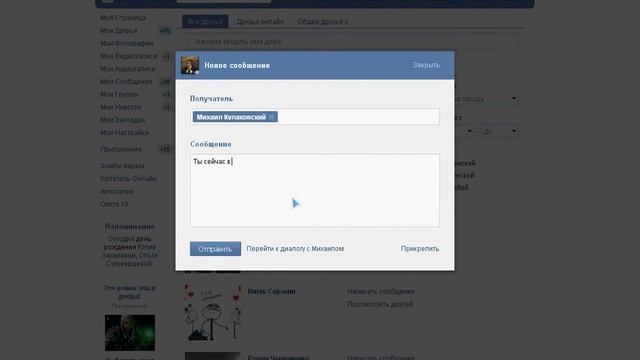
Task: Open the Это война зла и добра ad
Action: [x=129, y=292]
